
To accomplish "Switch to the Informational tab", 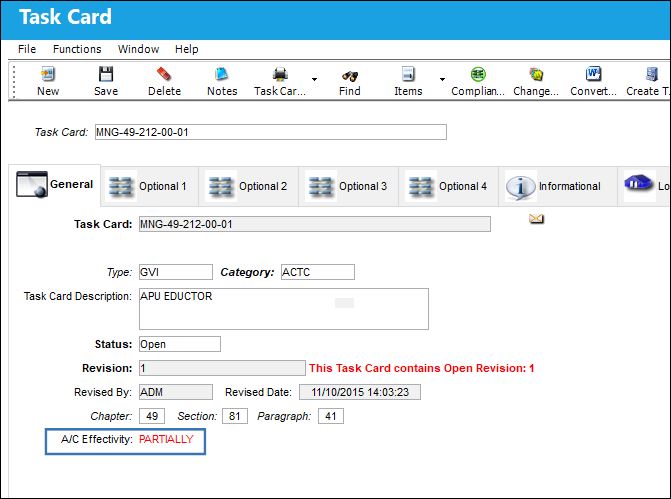I will [558, 186].
